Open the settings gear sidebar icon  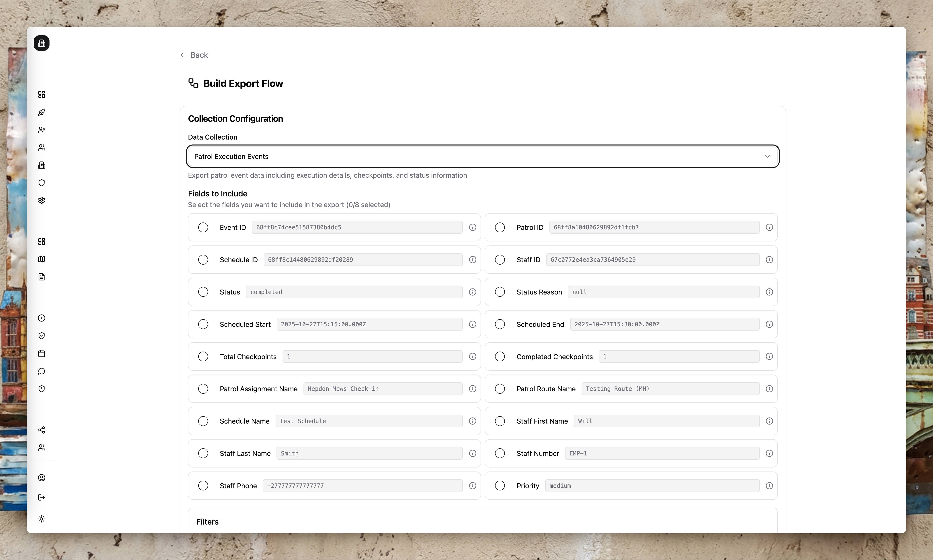pyautogui.click(x=41, y=200)
